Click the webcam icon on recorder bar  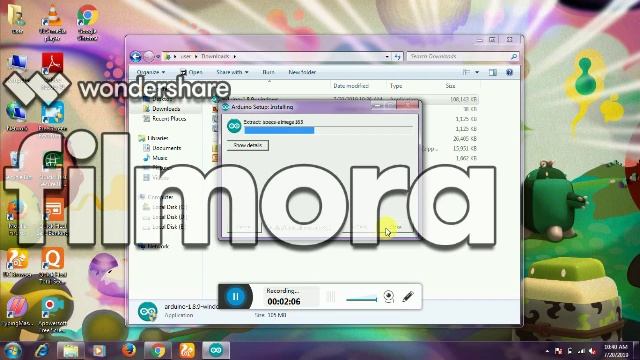click(389, 296)
